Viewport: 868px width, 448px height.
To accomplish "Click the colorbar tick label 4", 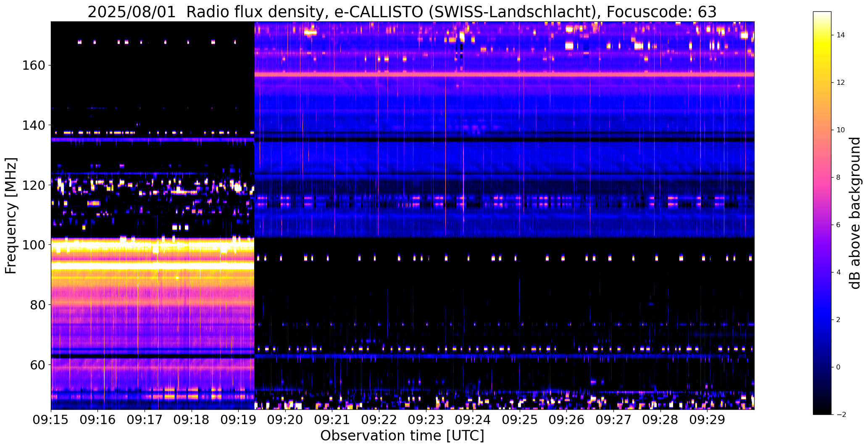I will tap(839, 272).
